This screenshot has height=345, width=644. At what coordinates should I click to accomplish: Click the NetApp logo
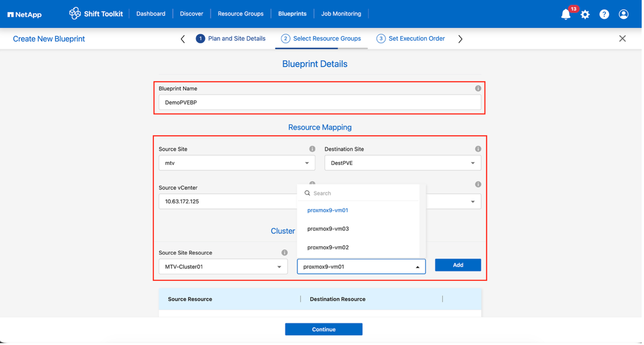pos(24,14)
